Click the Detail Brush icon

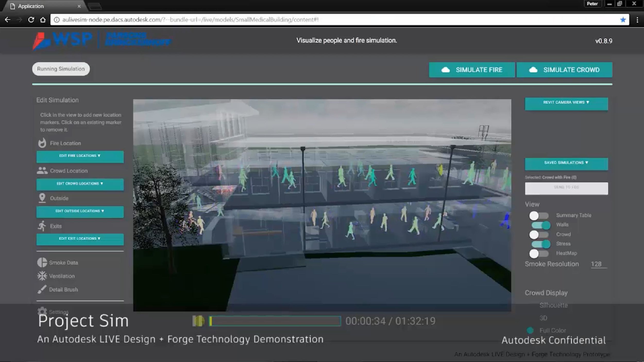42,289
